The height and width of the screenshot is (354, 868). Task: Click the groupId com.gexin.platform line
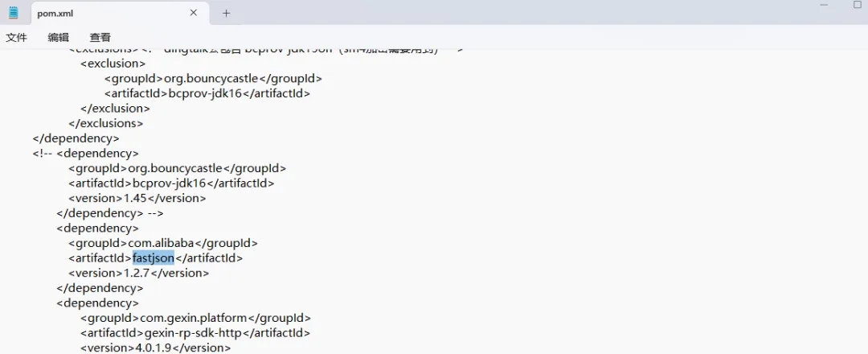click(196, 318)
